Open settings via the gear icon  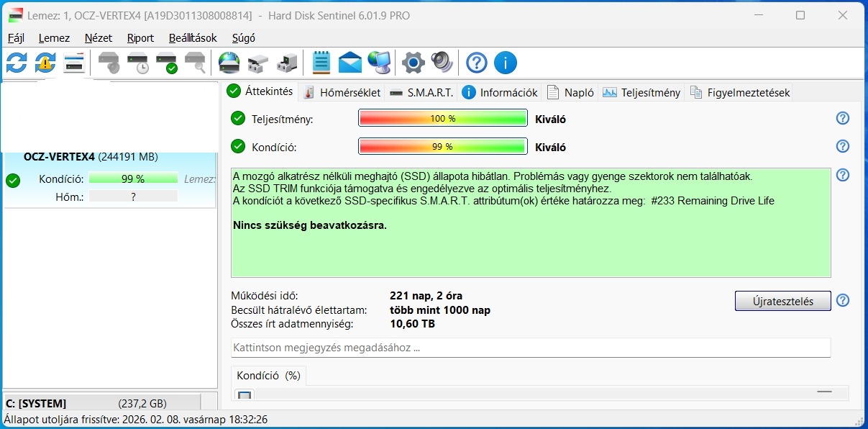coord(414,63)
